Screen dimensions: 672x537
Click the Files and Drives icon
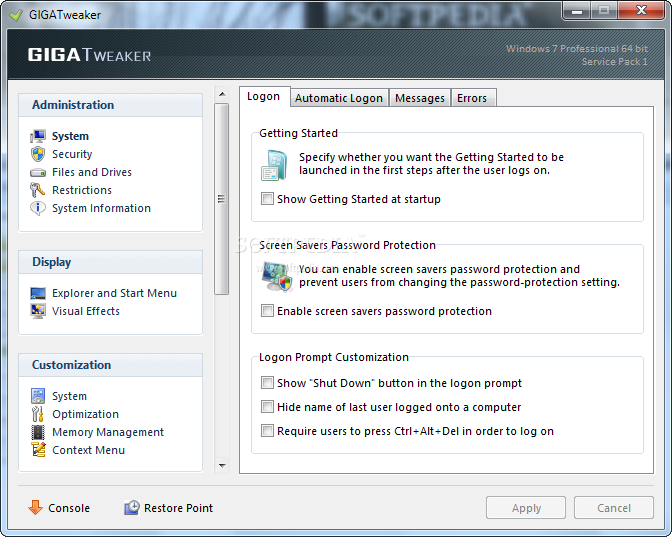pyautogui.click(x=38, y=172)
